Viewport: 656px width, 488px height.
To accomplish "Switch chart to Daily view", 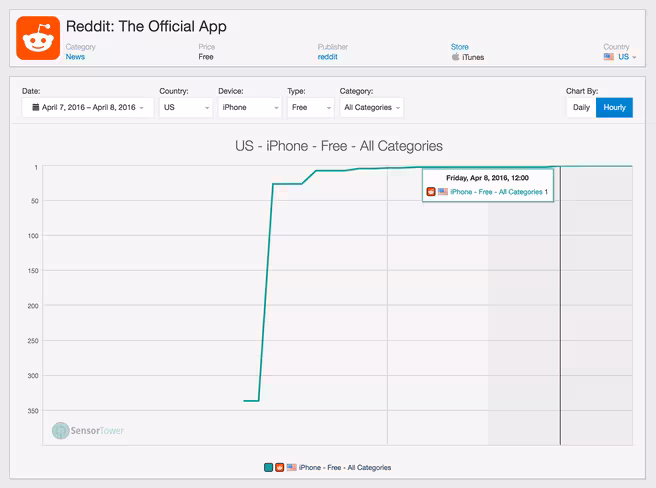I will click(x=581, y=108).
